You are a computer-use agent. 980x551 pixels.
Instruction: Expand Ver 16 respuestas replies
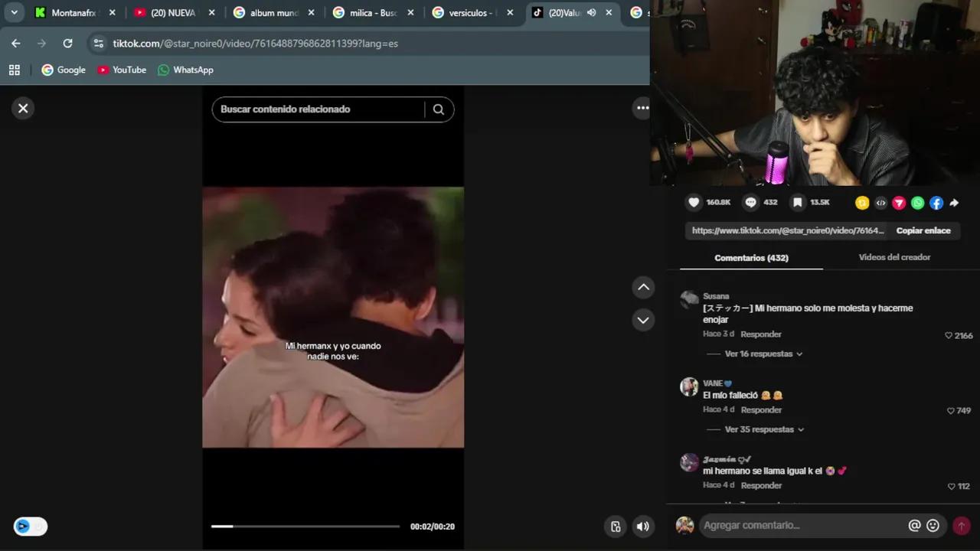pos(763,354)
